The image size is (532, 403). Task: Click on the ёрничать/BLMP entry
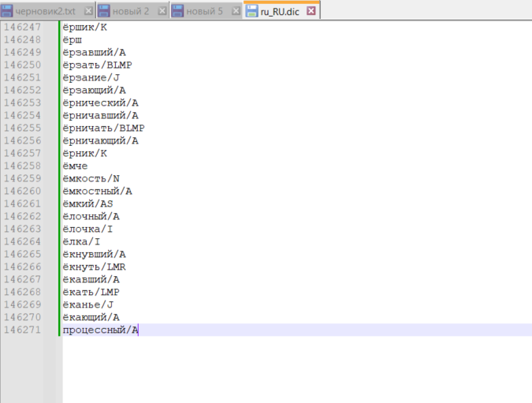pyautogui.click(x=103, y=128)
